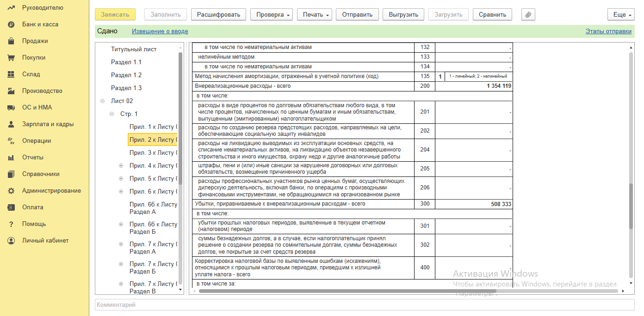This screenshot has height=316, width=644.
Task: Select Раздел 1.2 in the tree
Action: (126, 75)
